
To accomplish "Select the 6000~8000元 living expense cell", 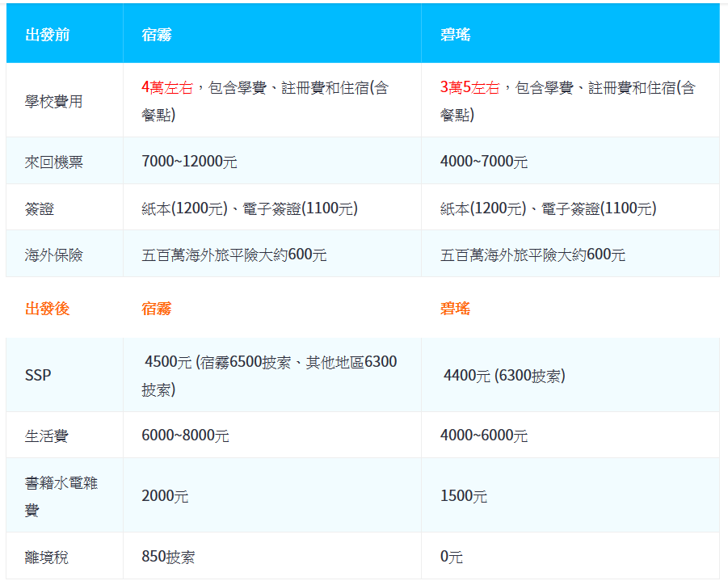I will (185, 436).
